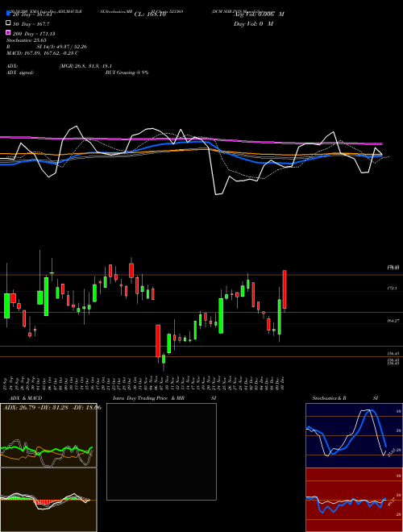Click the 172.1 price axis label

[x=392, y=288]
